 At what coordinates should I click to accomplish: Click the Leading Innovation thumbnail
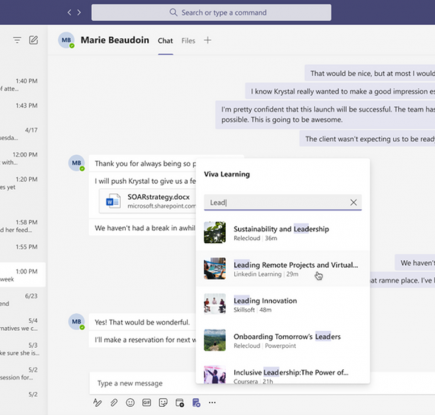point(215,304)
